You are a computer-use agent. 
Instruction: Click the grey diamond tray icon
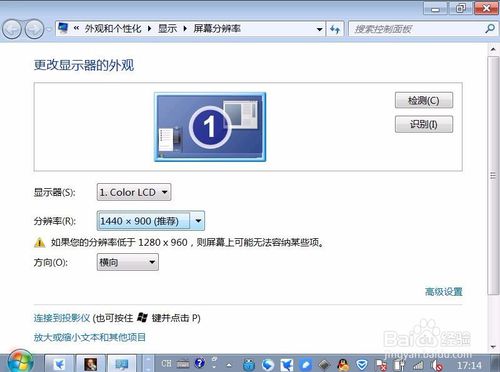coord(324,365)
